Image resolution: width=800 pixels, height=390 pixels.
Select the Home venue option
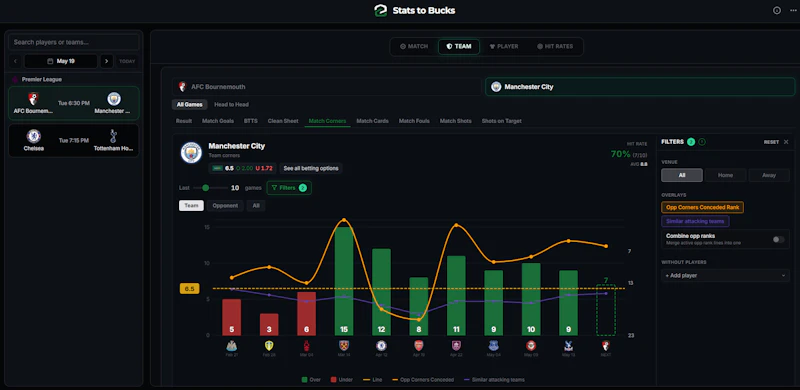click(x=725, y=175)
